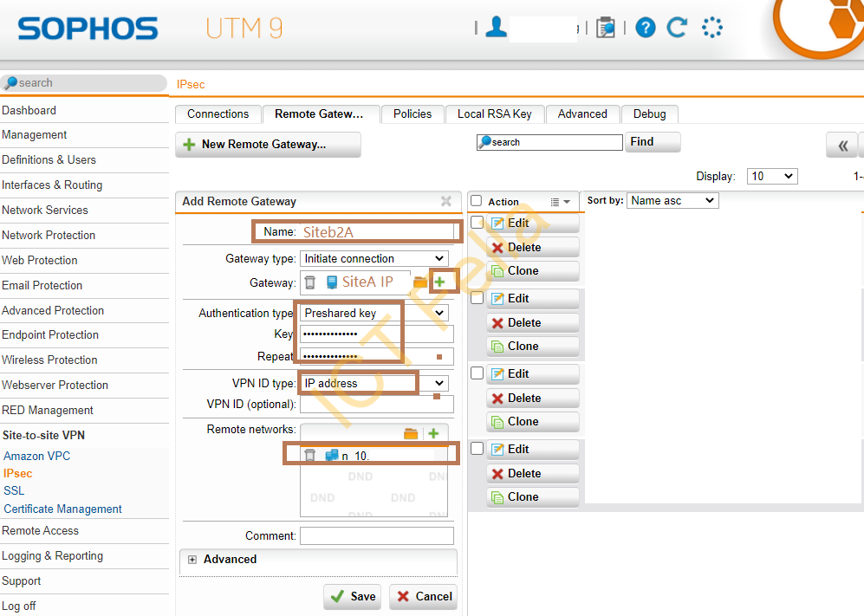Add remote network with green plus icon
This screenshot has width=864, height=616.
click(433, 433)
